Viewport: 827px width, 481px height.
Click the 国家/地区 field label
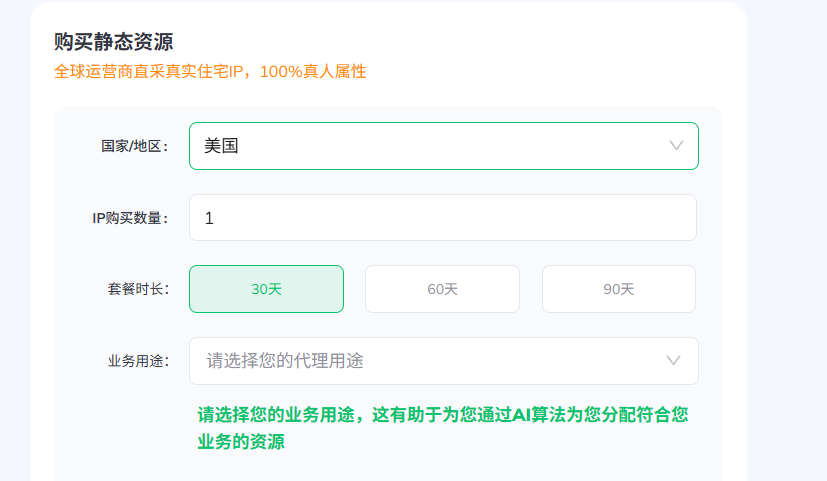click(134, 146)
